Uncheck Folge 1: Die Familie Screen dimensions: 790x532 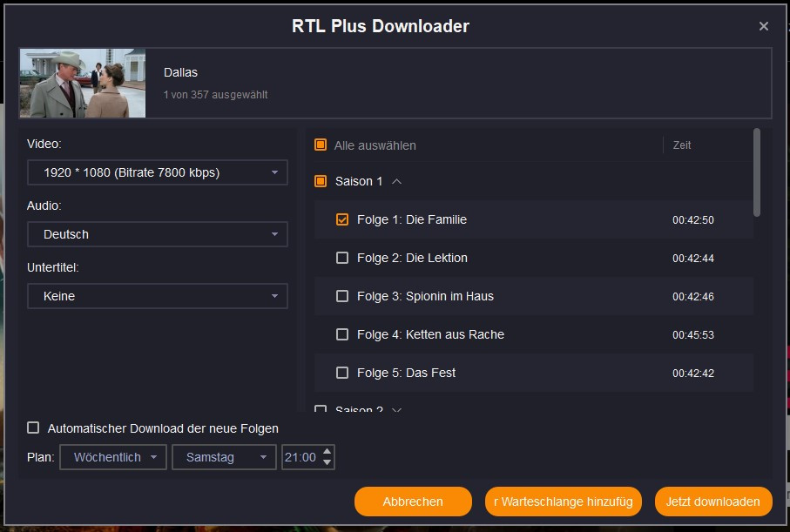(342, 219)
